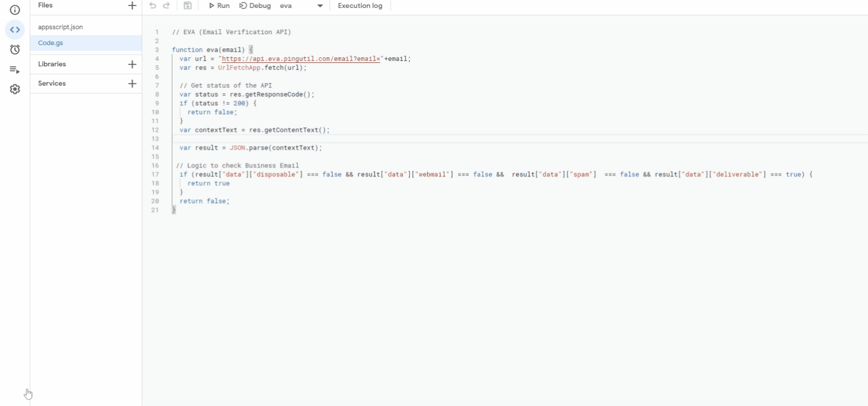
Task: Click line number 17 in gutter
Action: [x=155, y=175]
